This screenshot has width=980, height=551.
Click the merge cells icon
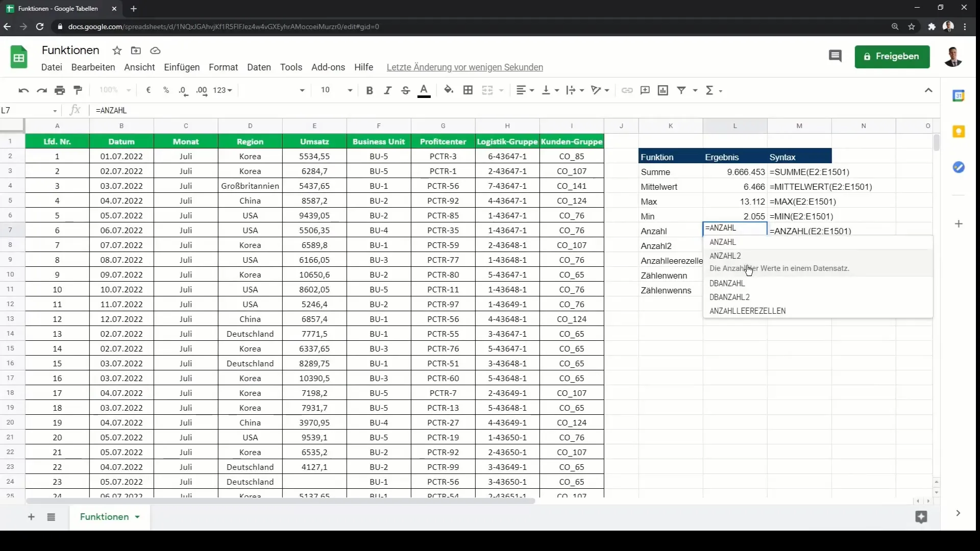point(487,90)
